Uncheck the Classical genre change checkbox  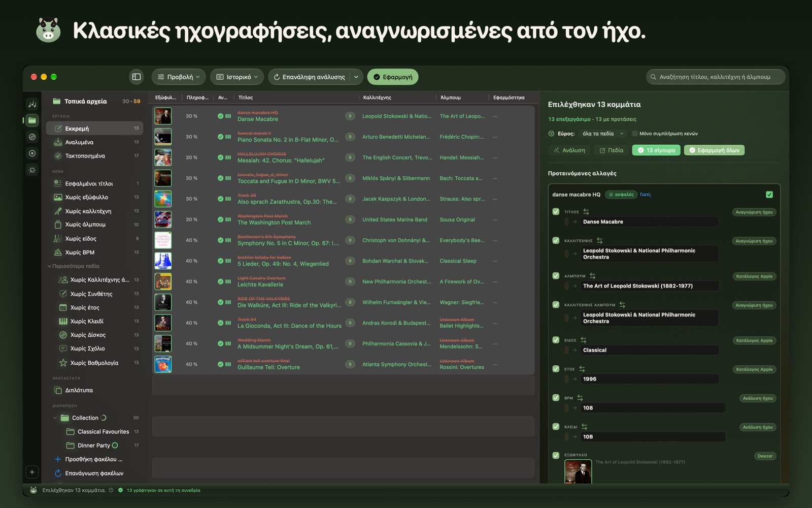[x=556, y=340]
